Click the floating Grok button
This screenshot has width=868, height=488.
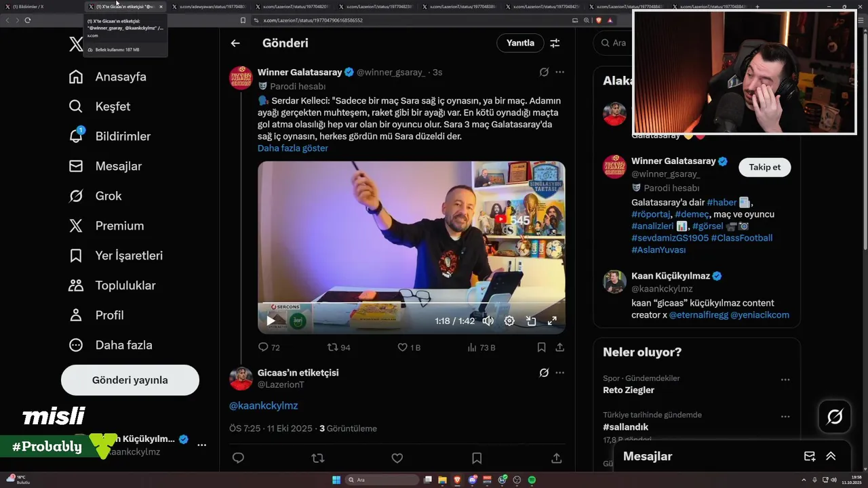click(835, 417)
